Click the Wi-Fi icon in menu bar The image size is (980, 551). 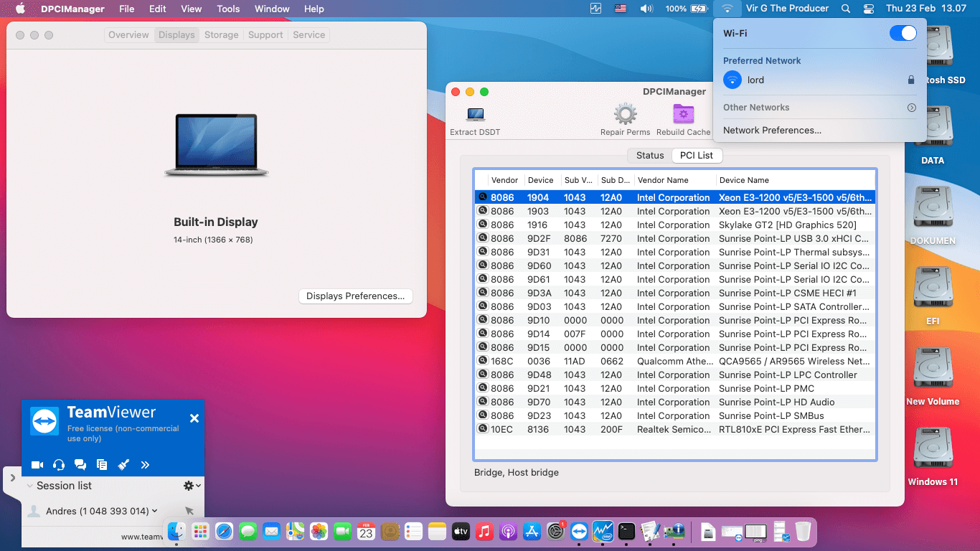[x=727, y=9]
